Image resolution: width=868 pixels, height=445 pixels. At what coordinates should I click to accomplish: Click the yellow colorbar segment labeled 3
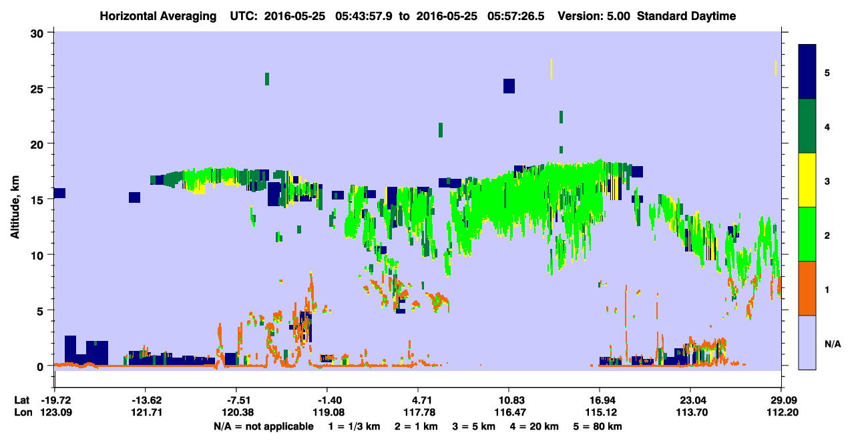(x=807, y=180)
